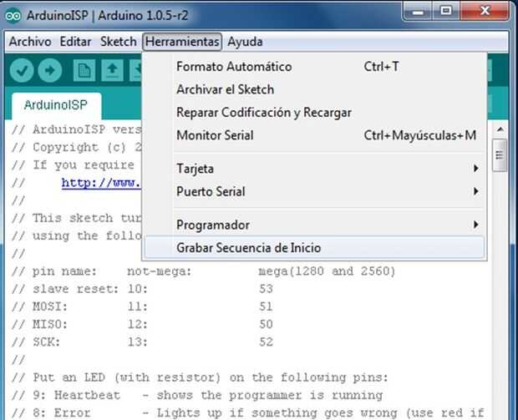This screenshot has width=518, height=420.
Task: Expand the Programador submenu
Action: click(x=314, y=225)
